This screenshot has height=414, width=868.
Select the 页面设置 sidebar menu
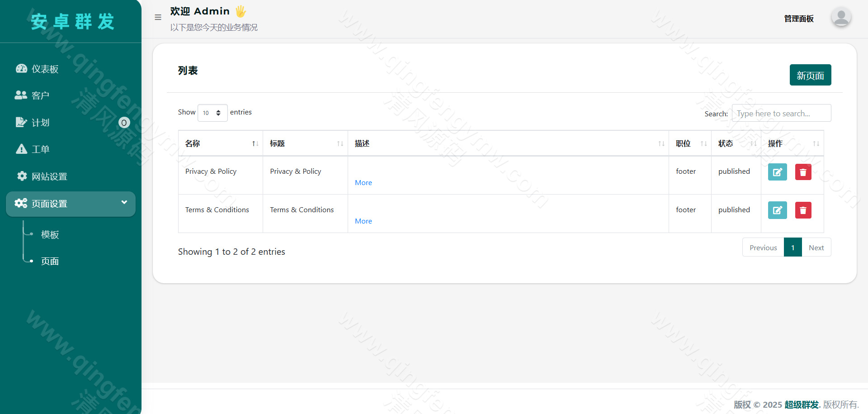71,204
